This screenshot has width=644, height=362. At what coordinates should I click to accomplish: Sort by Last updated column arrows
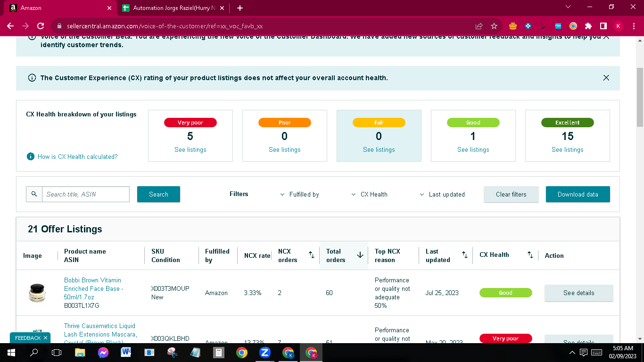pos(465,255)
